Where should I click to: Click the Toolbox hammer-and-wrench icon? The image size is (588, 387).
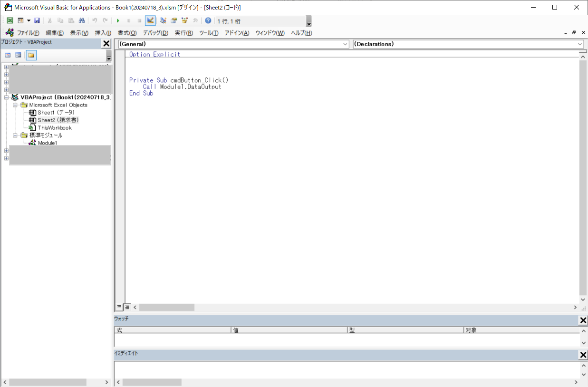(x=195, y=21)
